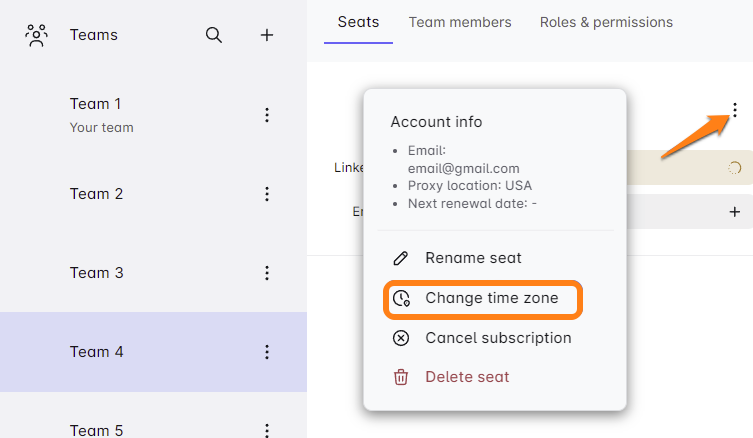Open the Roles & permissions tab
This screenshot has height=438, width=753.
(x=606, y=22)
